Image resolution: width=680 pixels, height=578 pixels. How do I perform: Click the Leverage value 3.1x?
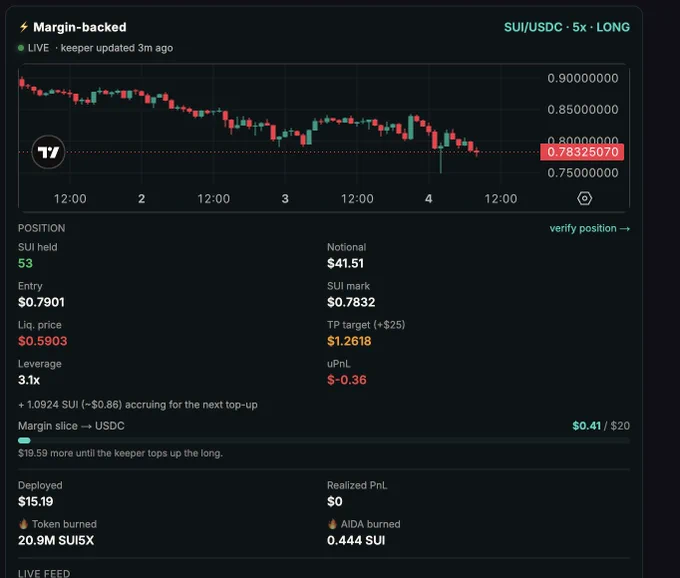click(x=29, y=380)
